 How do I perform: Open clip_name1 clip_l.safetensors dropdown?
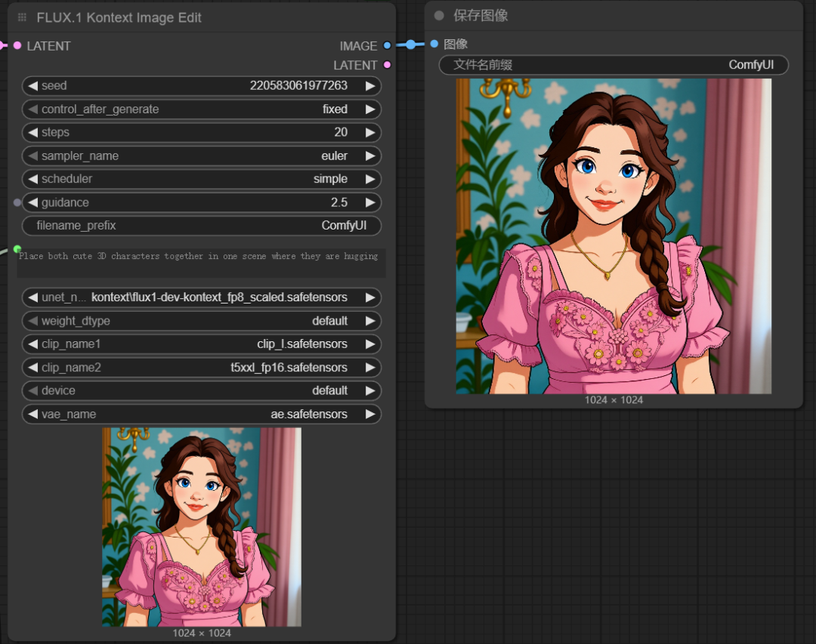click(202, 344)
